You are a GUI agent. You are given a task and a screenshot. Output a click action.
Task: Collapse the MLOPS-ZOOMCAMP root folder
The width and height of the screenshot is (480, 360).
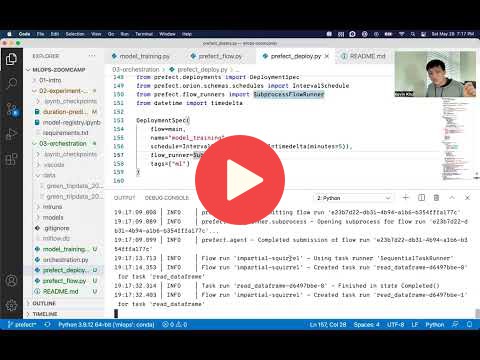[59, 70]
